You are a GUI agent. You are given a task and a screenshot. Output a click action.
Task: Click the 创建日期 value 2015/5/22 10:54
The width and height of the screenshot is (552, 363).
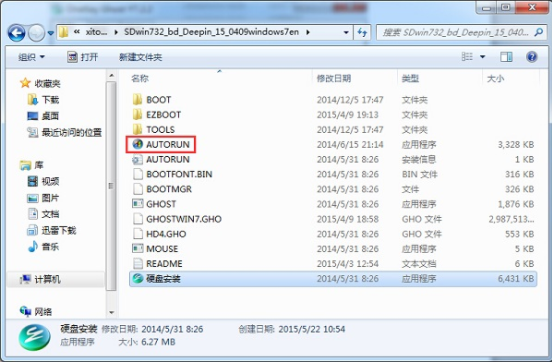point(312,329)
